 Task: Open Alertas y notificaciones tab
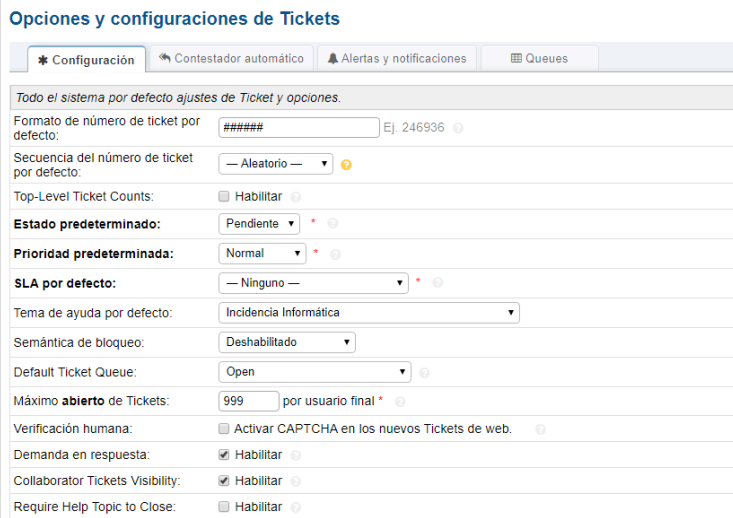(x=397, y=59)
